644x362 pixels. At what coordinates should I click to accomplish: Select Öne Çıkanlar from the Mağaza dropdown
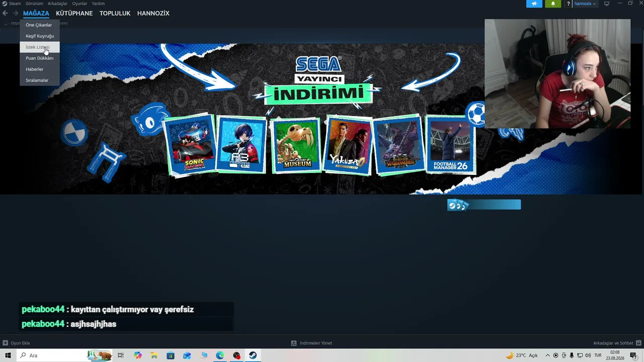pos(39,25)
